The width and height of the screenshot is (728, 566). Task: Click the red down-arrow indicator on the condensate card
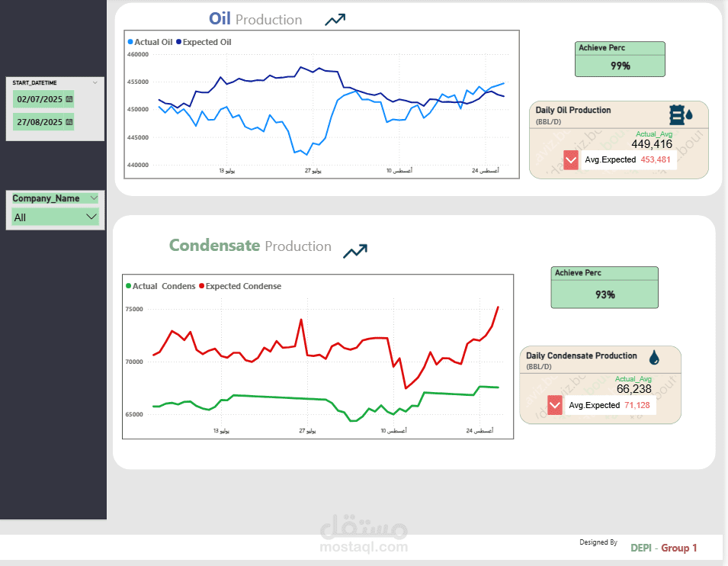[x=554, y=405]
